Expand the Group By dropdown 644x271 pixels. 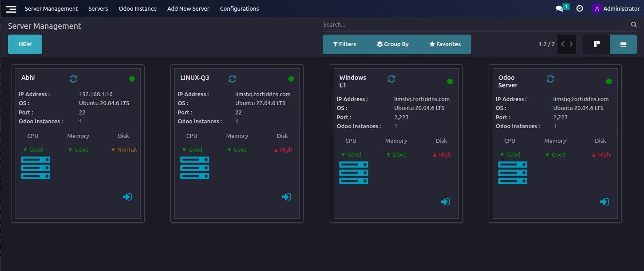click(x=392, y=44)
